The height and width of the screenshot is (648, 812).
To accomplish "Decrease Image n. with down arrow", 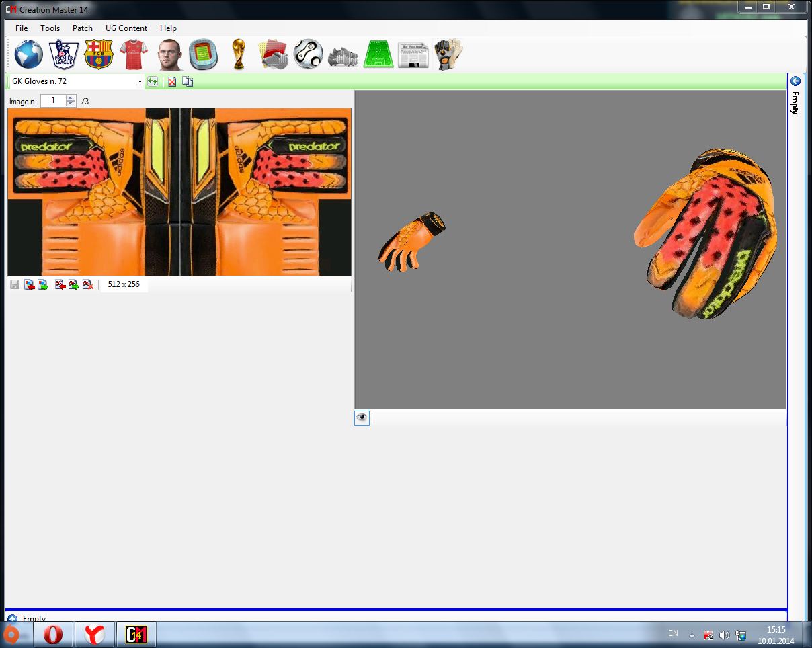I will [71, 104].
